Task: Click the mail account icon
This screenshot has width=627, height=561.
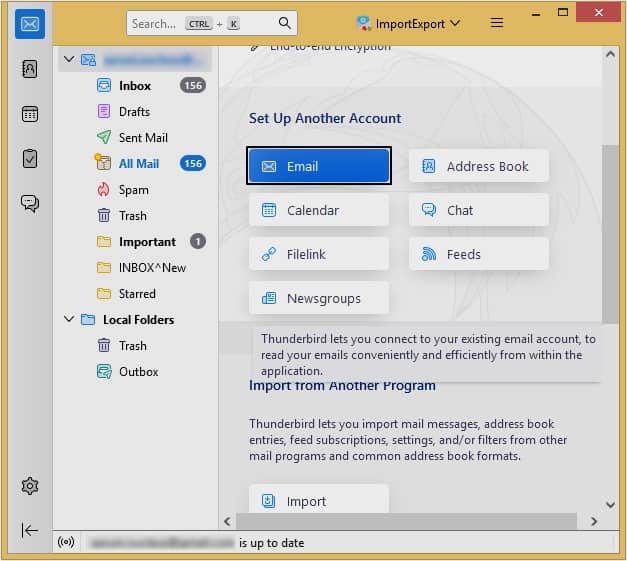Action: click(88, 60)
